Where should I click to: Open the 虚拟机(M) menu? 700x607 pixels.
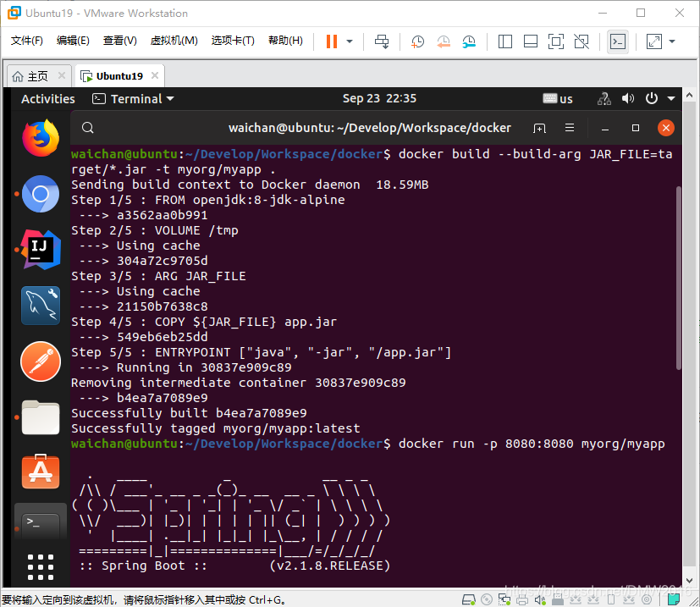174,41
